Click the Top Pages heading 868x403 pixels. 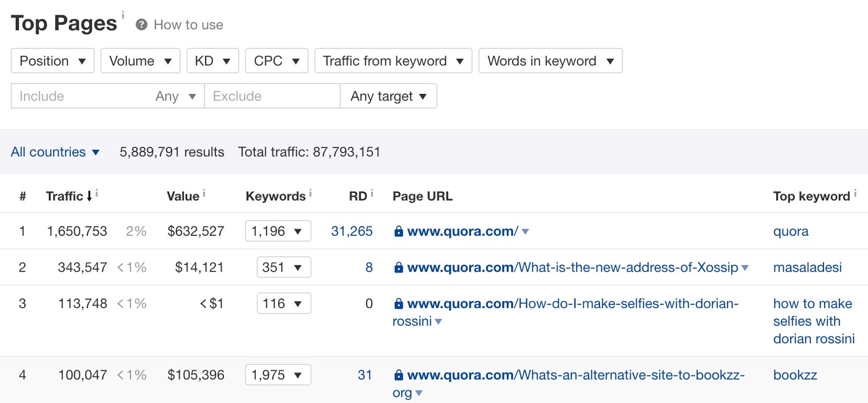pyautogui.click(x=64, y=23)
